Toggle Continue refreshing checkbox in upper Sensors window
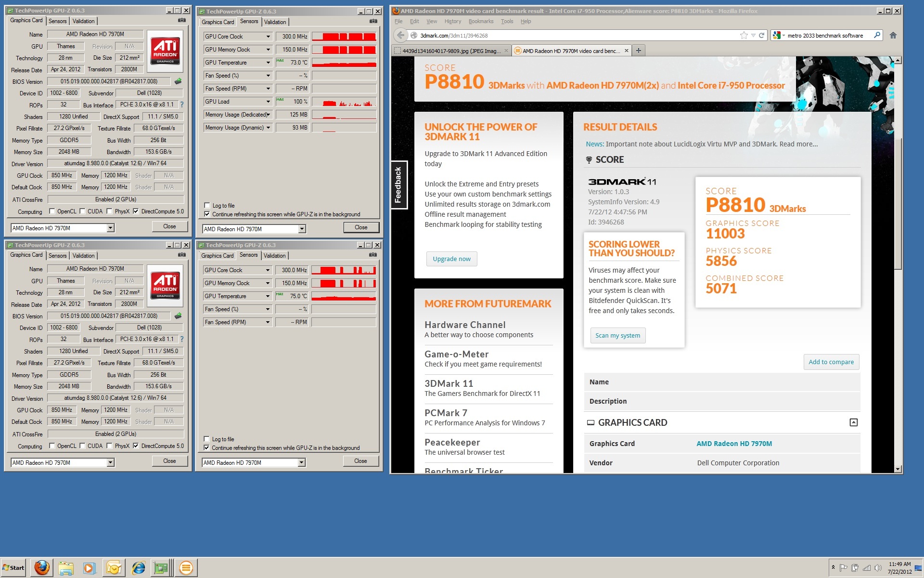 [207, 214]
